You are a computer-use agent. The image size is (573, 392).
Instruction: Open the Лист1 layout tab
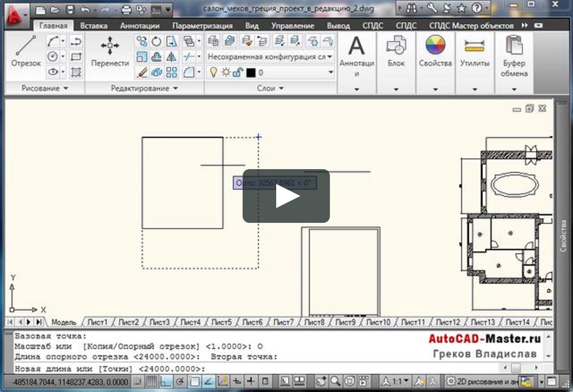point(97,322)
